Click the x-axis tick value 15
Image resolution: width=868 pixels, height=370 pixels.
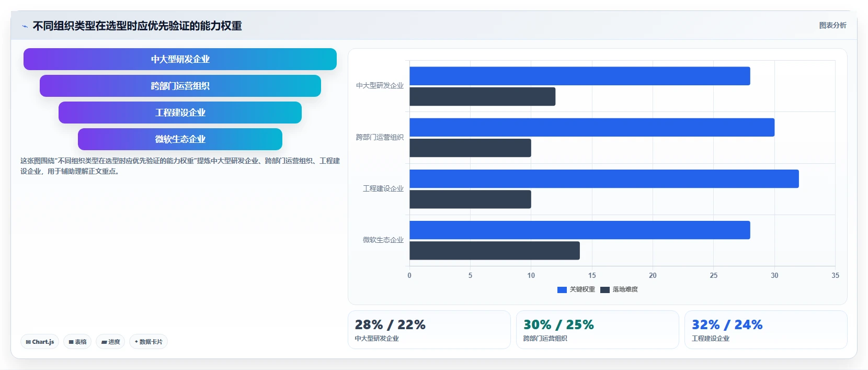coord(592,275)
